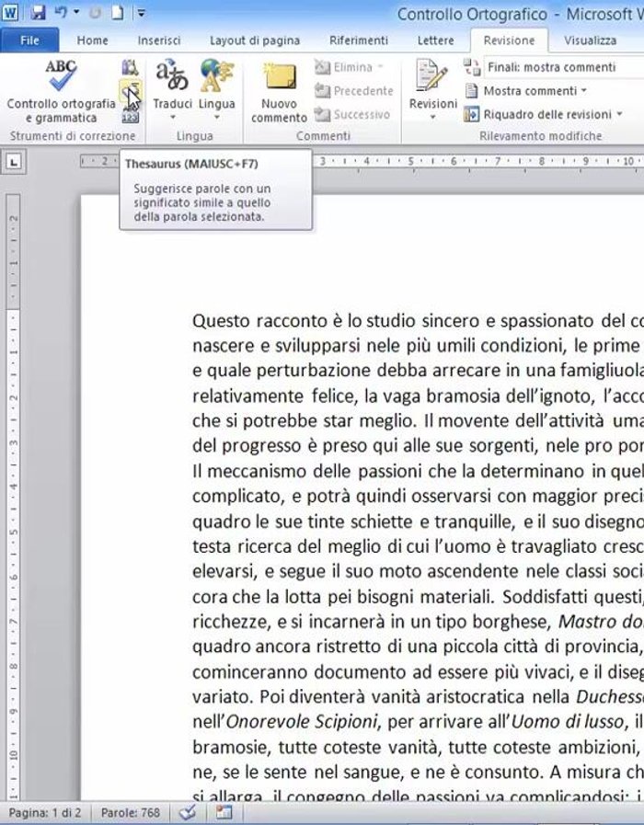Image resolution: width=644 pixels, height=825 pixels.
Task: Open 'Finali: mostra commenti' combo box
Action: (x=563, y=67)
